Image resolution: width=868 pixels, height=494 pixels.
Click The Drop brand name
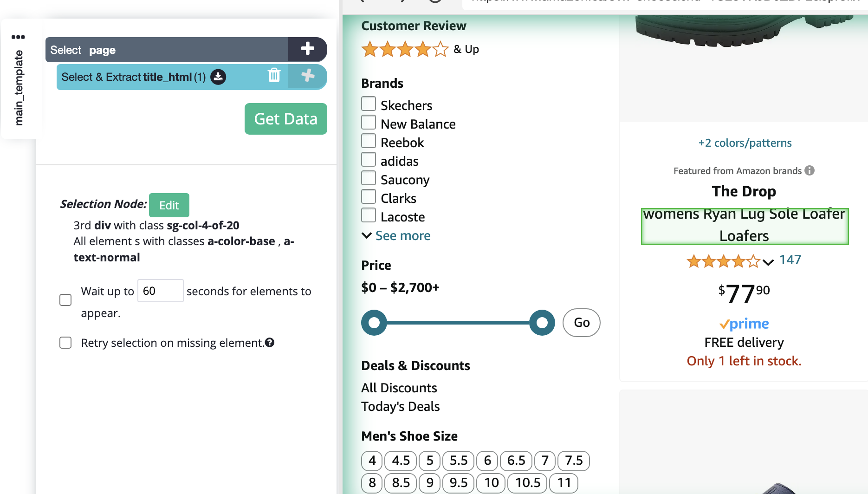744,191
